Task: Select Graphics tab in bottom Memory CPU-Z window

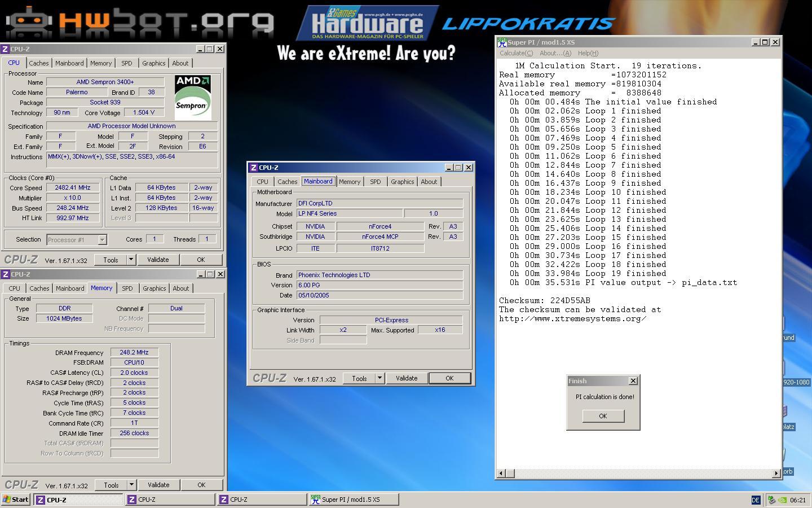Action: coord(154,288)
